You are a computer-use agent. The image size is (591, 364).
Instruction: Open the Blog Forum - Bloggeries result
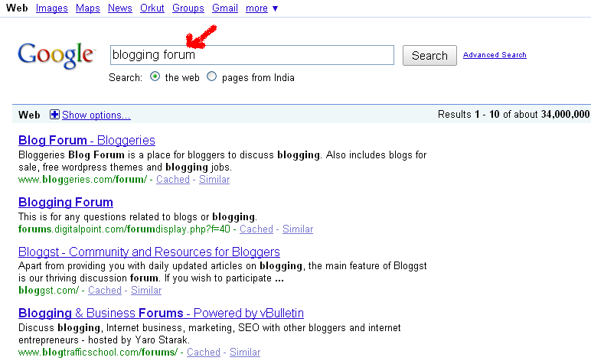(87, 141)
